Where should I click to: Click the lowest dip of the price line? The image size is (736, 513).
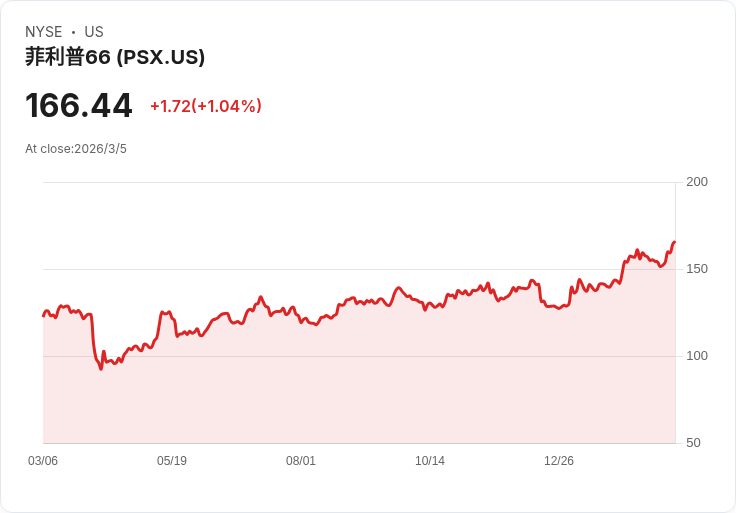[x=101, y=369]
